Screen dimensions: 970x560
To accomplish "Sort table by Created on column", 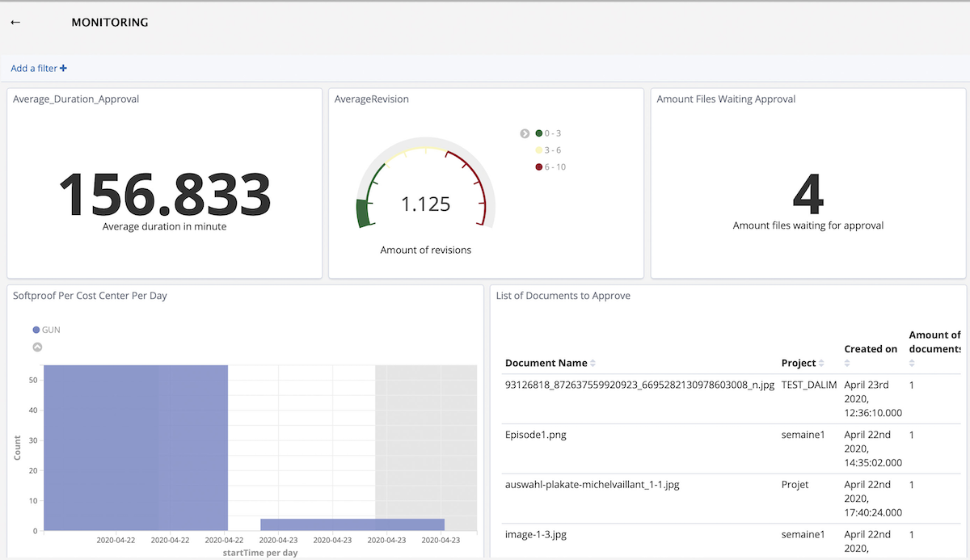I will pyautogui.click(x=871, y=355).
